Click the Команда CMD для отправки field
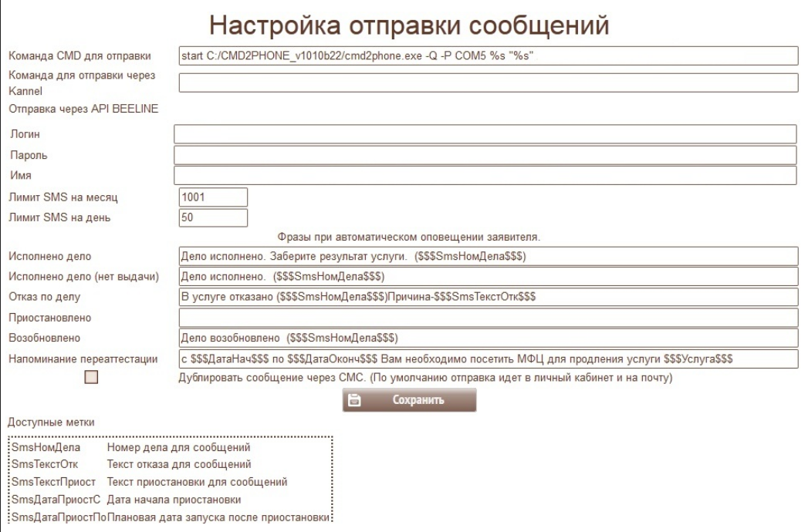808x532 pixels. 487,56
